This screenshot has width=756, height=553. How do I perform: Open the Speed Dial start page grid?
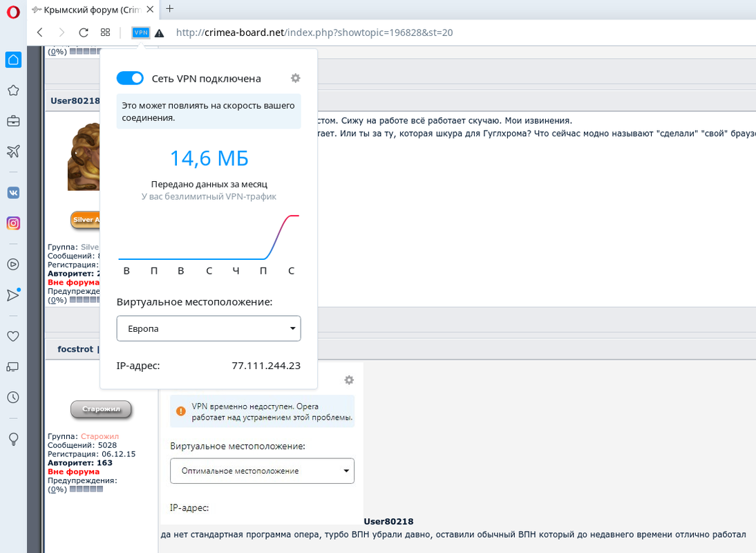(x=105, y=32)
